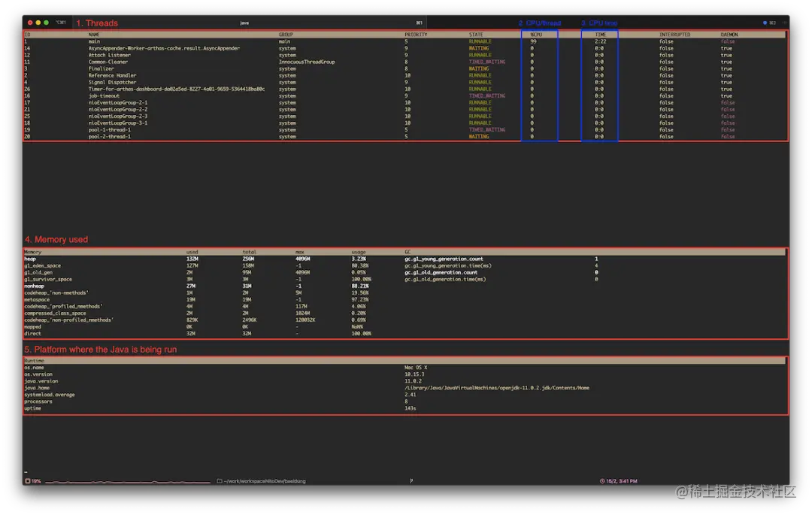
Task: Click the 2:22 time value of main
Action: [600, 41]
